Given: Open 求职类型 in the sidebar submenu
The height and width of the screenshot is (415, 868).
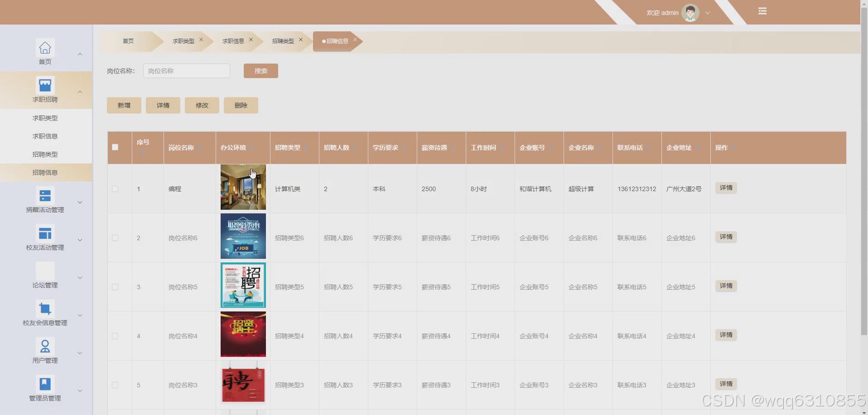Looking at the screenshot, I should point(45,118).
